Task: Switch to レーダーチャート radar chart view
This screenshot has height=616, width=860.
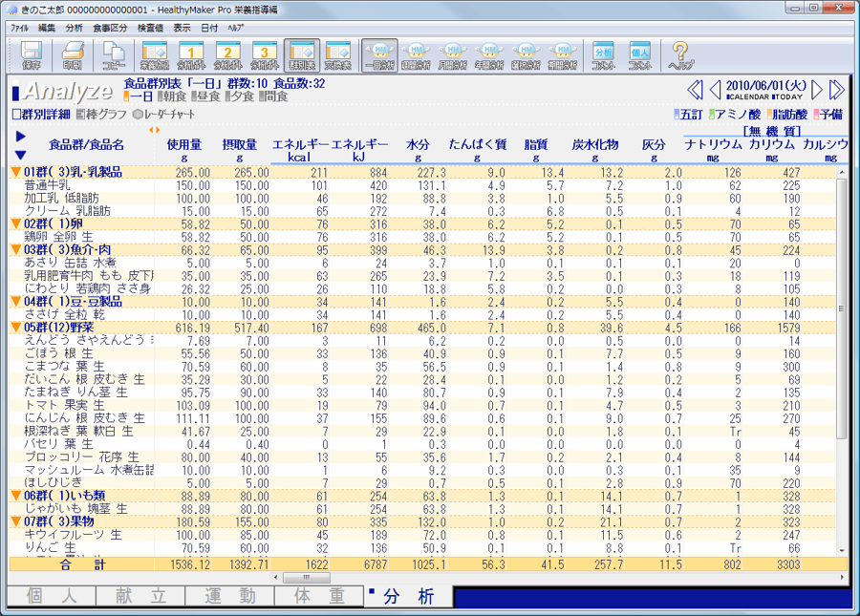Action: [164, 114]
